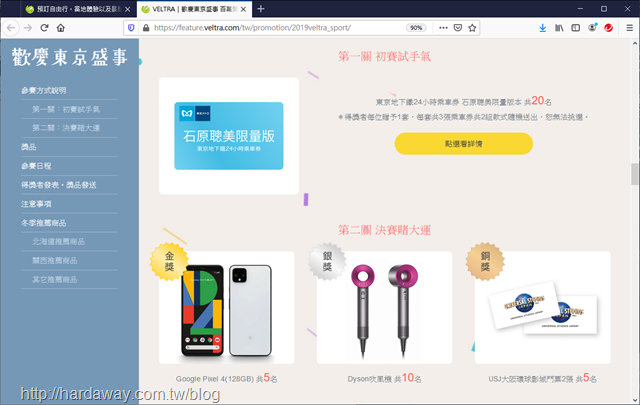Click the yellow 點選看詳情 button
640x405 pixels.
(x=464, y=144)
